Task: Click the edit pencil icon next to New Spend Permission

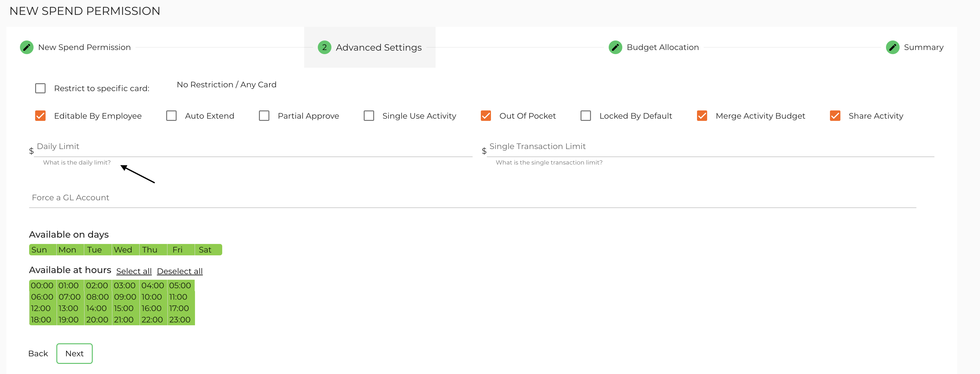Action: pyautogui.click(x=27, y=47)
